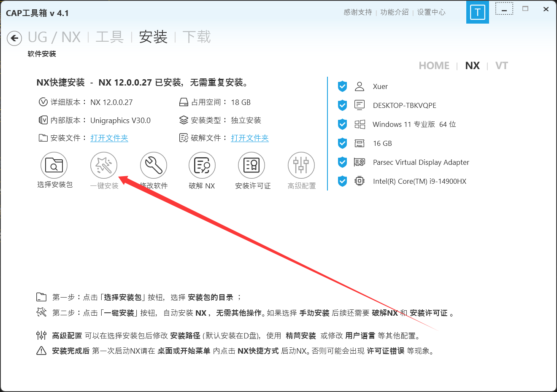Open the 安装文件 打开文件夹 link
Screen dimensions: 557x392
(x=109, y=138)
